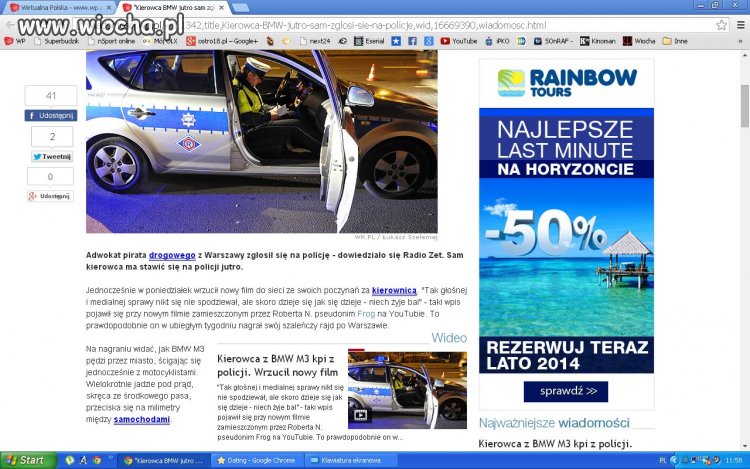This screenshot has height=469, width=750.
Task: Expand the quick launch overflow chevron
Action: tap(110, 458)
